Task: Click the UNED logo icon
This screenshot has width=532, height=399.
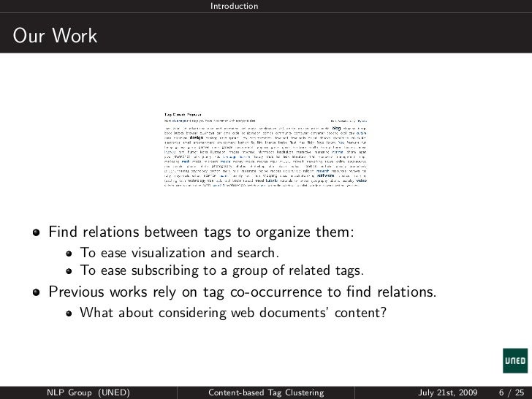Action: click(x=515, y=360)
